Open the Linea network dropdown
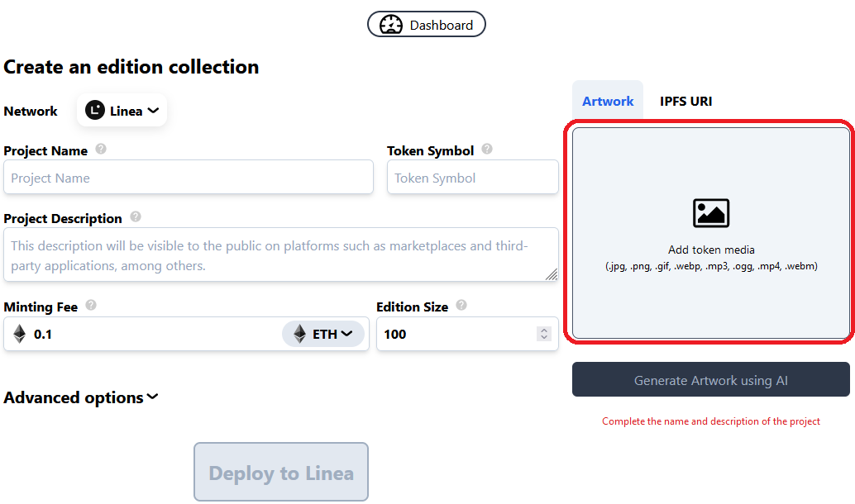 tap(122, 111)
